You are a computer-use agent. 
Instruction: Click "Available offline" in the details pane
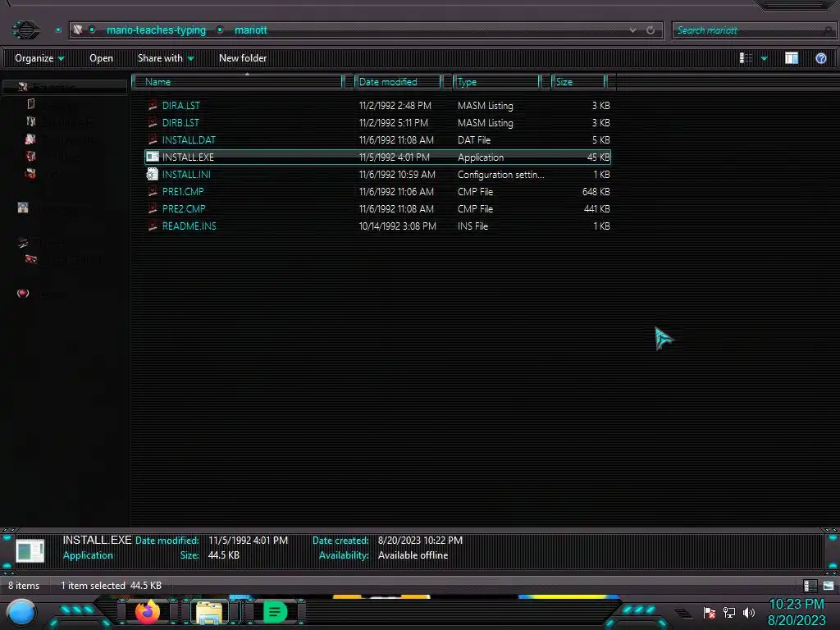pos(413,555)
